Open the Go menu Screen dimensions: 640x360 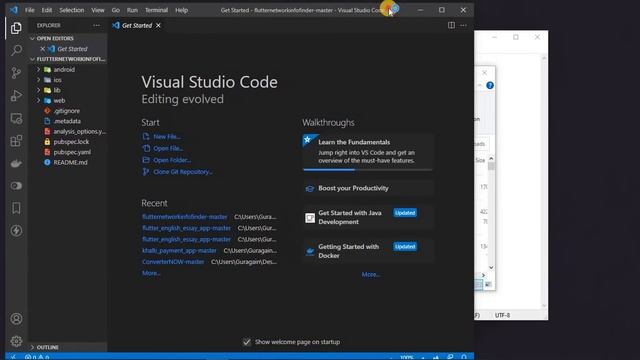pos(116,10)
